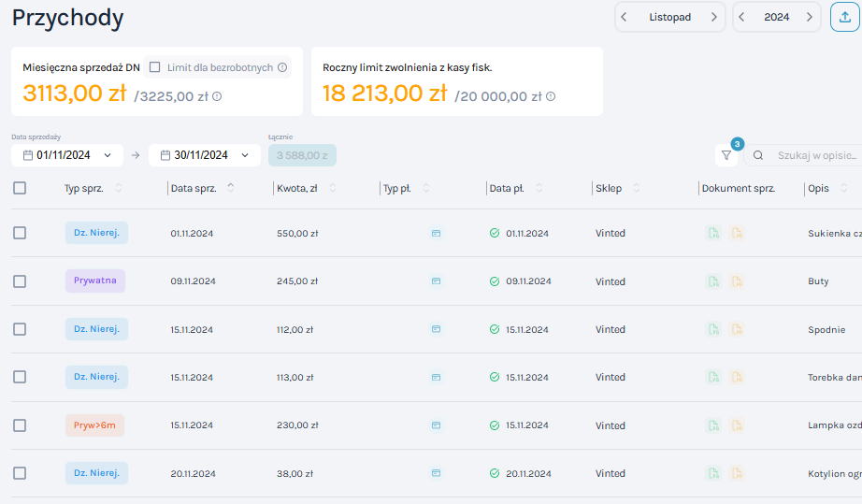Toggle the select-all header checkbox

coord(20,188)
